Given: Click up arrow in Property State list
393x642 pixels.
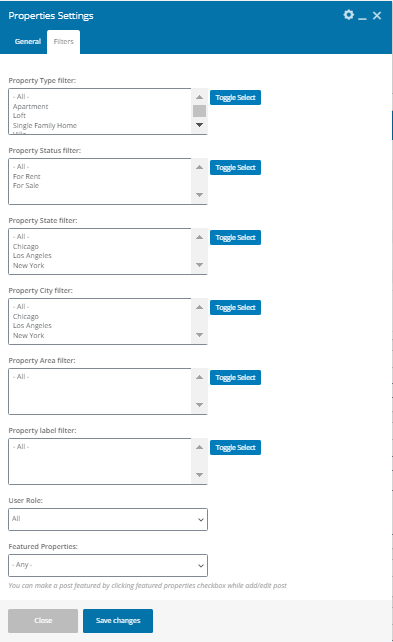Looking at the screenshot, I should click(199, 237).
